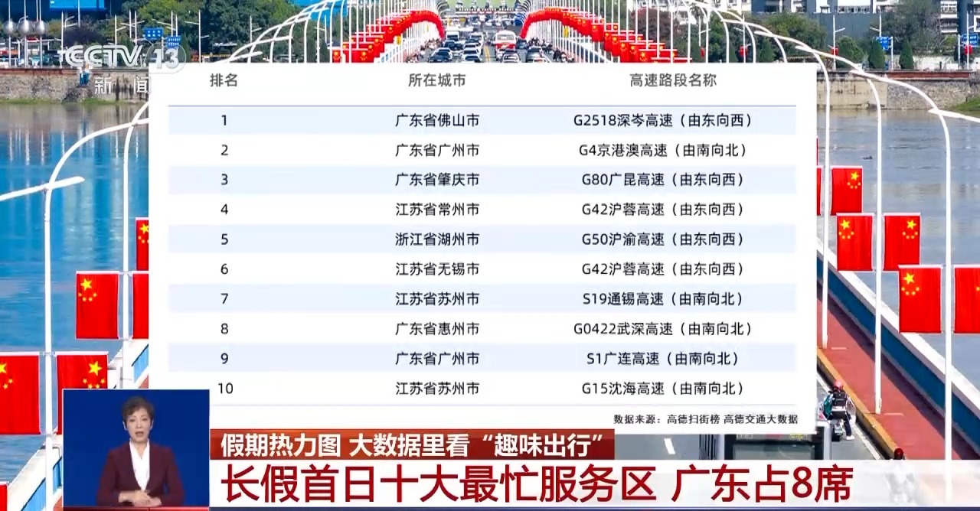Viewport: 980px width, 511px height.
Task: Click the city cell 江苏省无锡市
Action: coord(437,269)
